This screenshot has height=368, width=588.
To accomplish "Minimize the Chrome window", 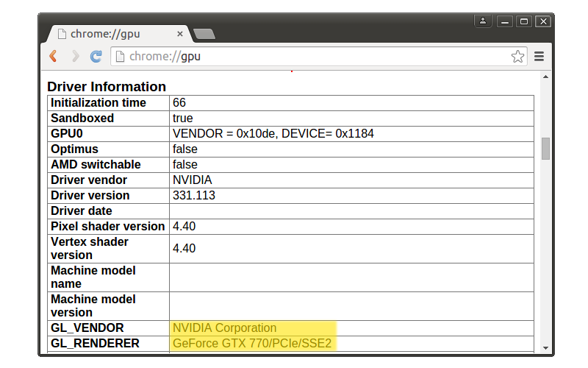I will (x=504, y=21).
